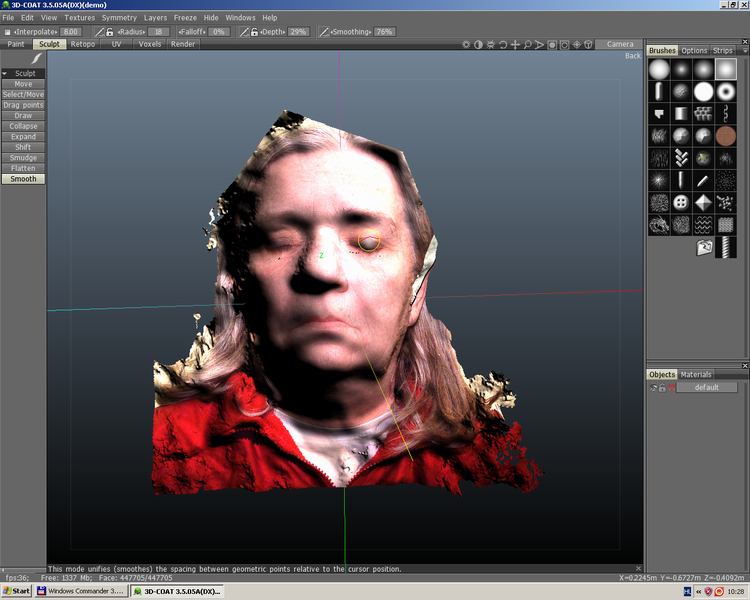Image resolution: width=750 pixels, height=600 pixels.
Task: Toggle lock on the default object
Action: pos(662,387)
